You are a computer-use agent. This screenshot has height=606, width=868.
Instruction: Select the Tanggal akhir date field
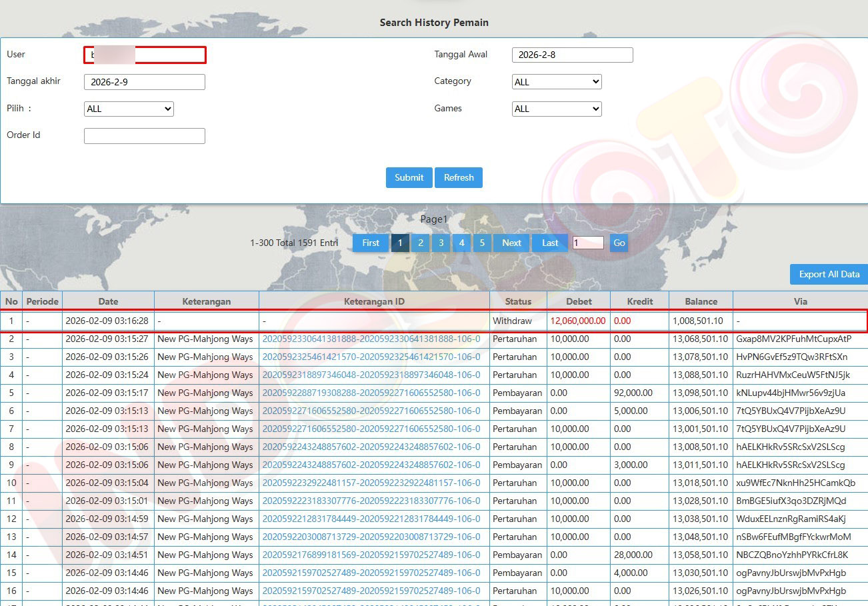click(145, 82)
